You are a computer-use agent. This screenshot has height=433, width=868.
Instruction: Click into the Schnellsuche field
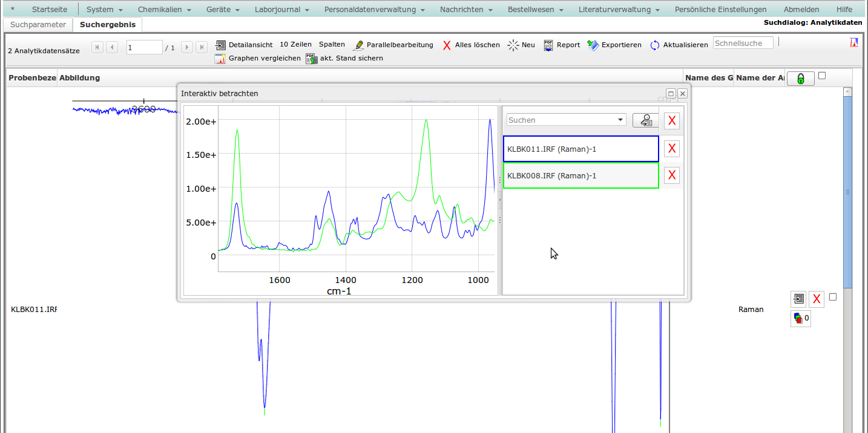pyautogui.click(x=743, y=43)
